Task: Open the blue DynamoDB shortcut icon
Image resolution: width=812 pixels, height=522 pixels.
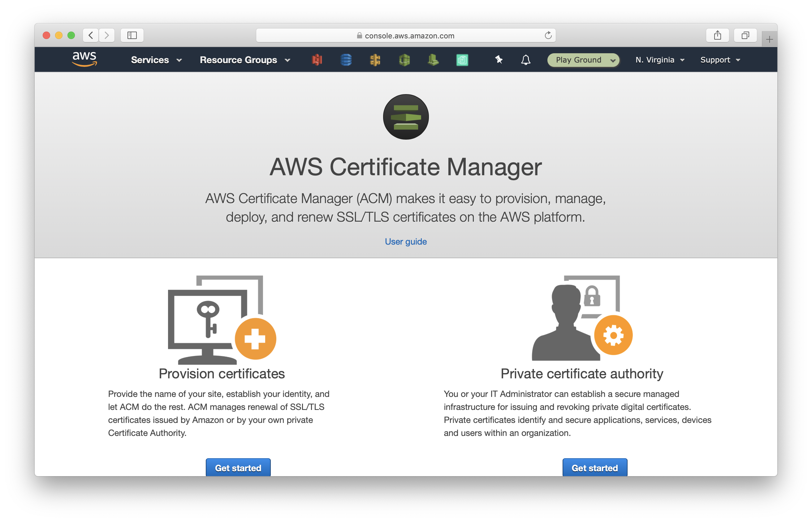Action: coord(346,60)
